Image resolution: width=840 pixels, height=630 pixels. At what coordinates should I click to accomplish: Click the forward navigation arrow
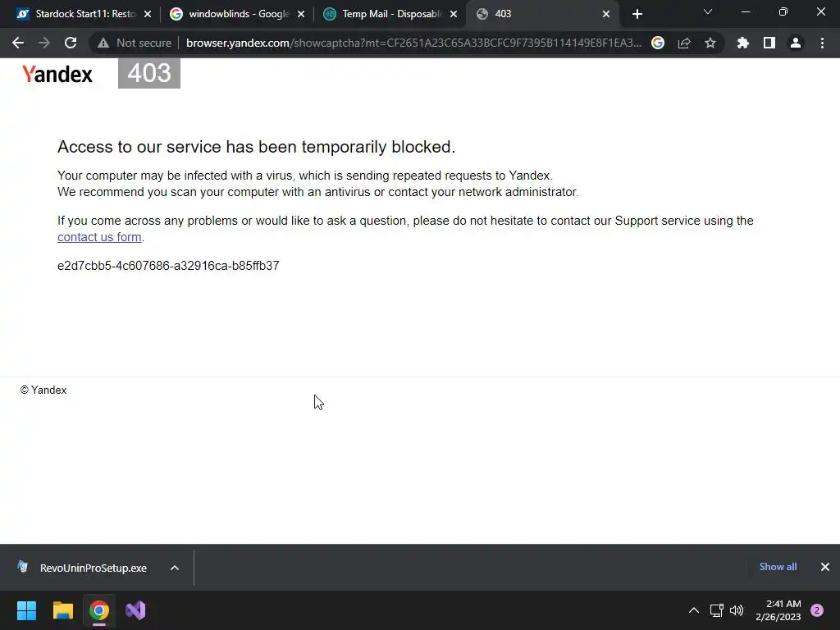[44, 43]
